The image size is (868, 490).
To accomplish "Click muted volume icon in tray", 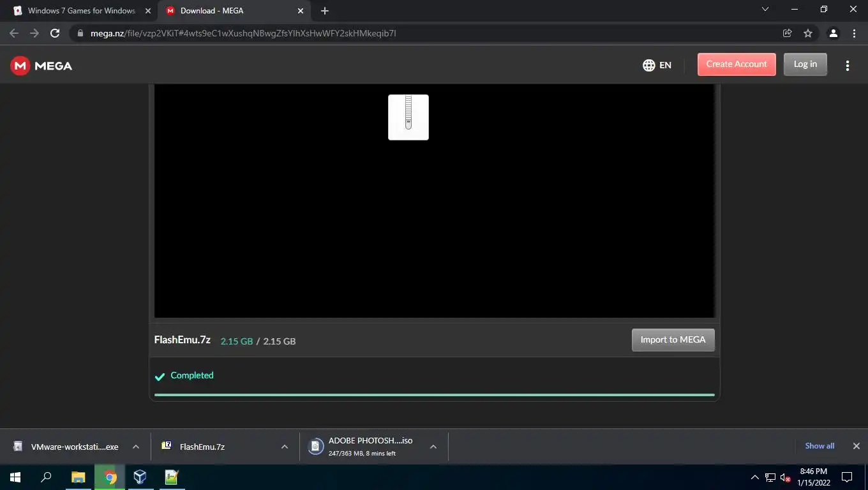I will (786, 477).
